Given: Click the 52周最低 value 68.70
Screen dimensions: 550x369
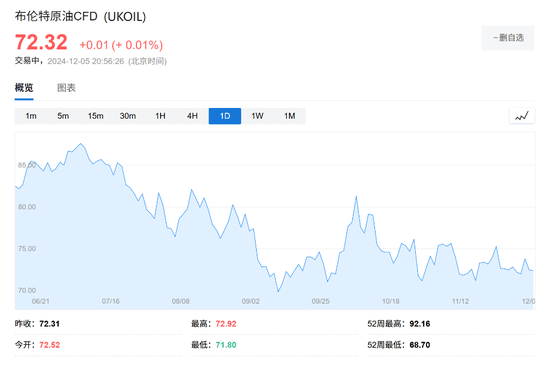Looking at the screenshot, I should click(420, 345).
